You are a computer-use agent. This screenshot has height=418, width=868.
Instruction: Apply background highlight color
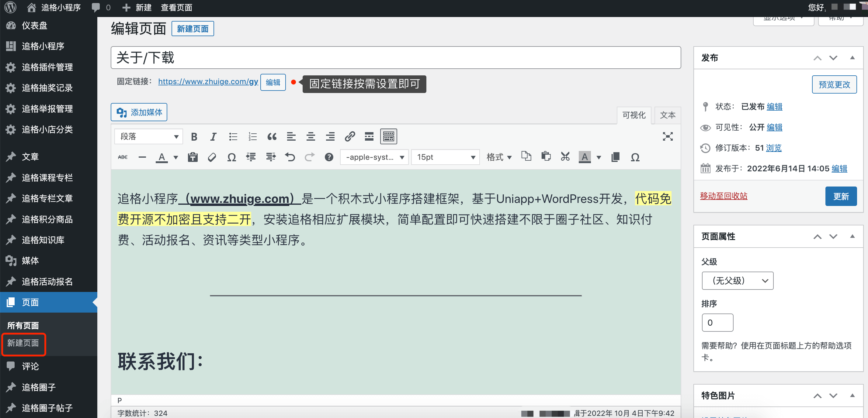585,157
